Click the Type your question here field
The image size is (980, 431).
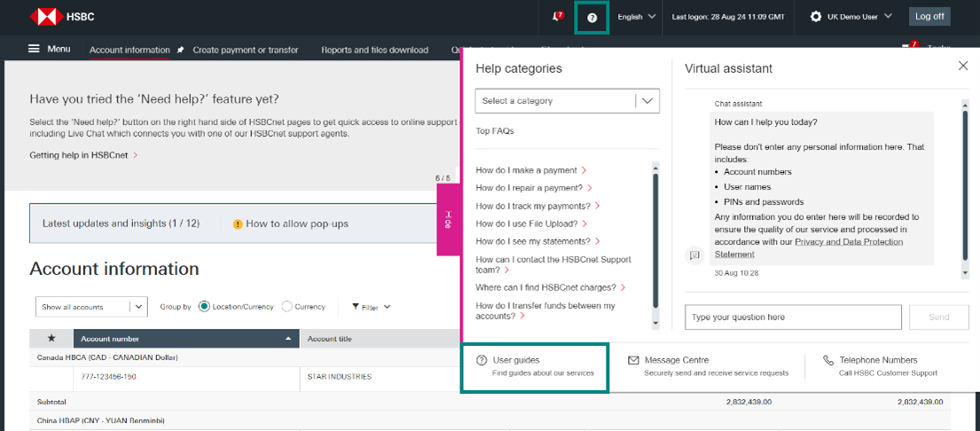[x=793, y=317]
